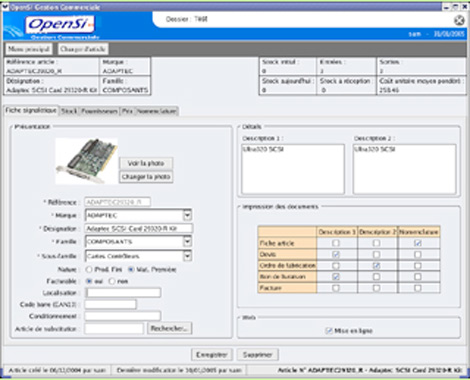Click the Localisation input field
The height and width of the screenshot is (380, 470).
(x=123, y=293)
